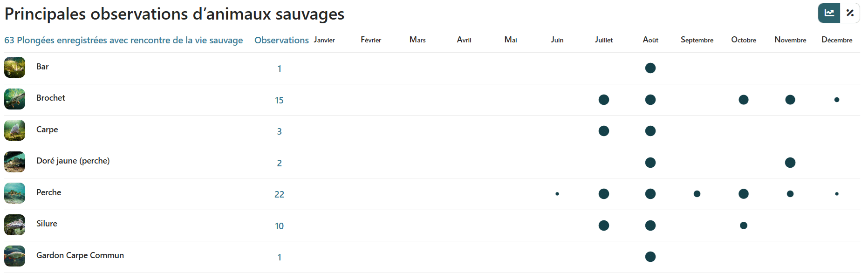Open the Bar fish thumbnail
Image resolution: width=868 pixels, height=280 pixels.
[14, 68]
